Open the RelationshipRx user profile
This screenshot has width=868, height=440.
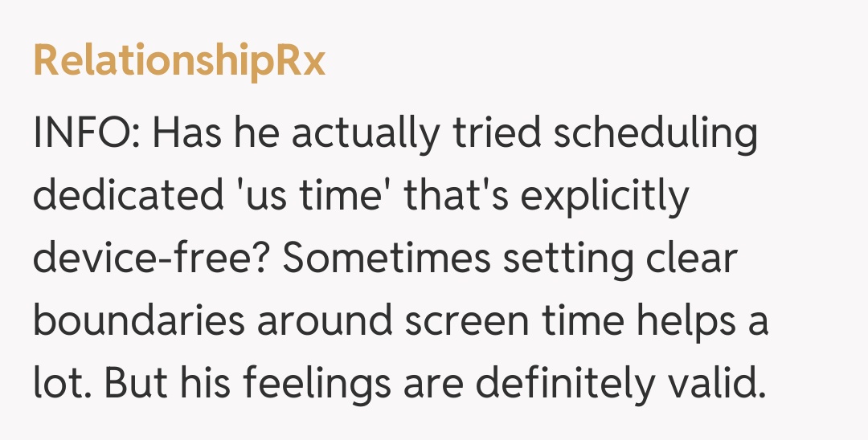click(179, 62)
